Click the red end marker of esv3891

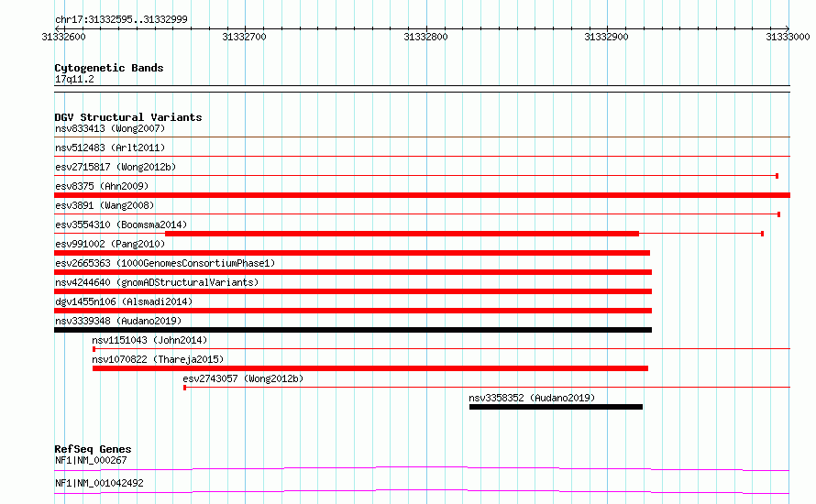[779, 214]
